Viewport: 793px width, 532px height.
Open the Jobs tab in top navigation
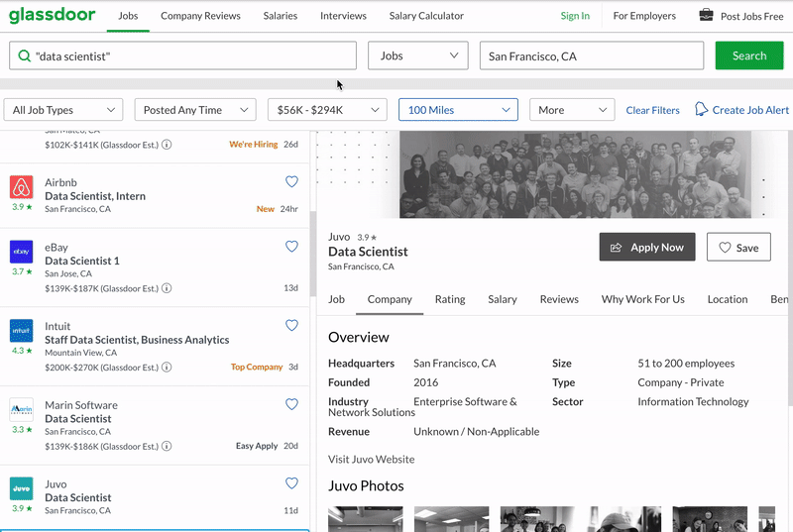coord(128,16)
